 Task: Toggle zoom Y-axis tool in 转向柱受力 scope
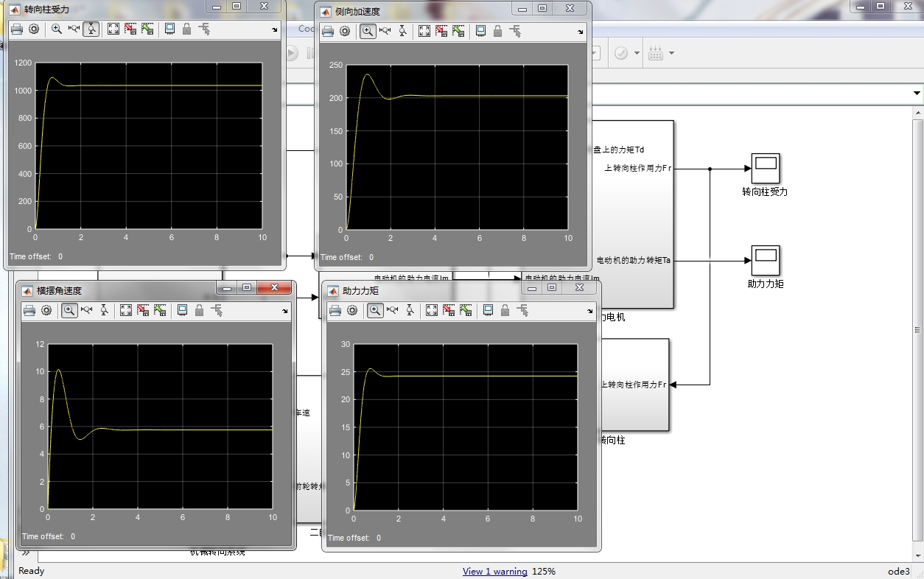[x=91, y=29]
